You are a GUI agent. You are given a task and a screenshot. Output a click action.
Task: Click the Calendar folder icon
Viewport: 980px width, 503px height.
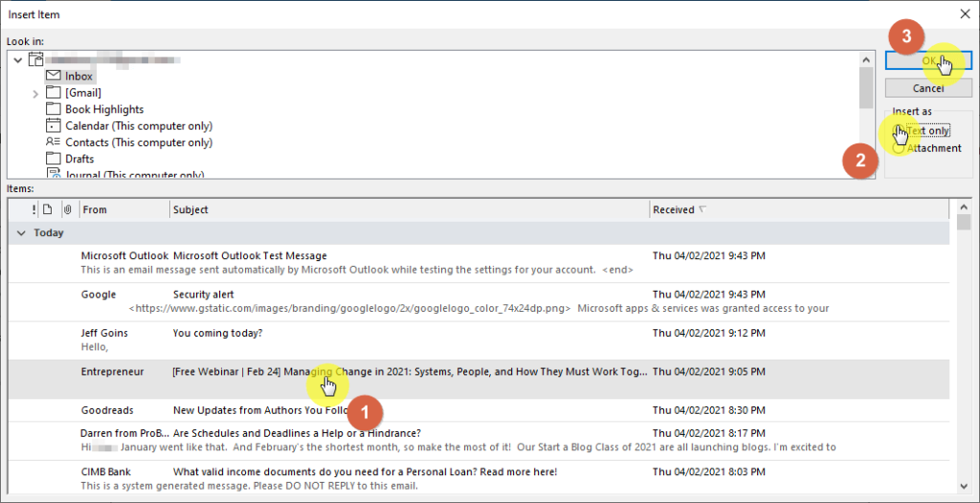click(x=54, y=125)
